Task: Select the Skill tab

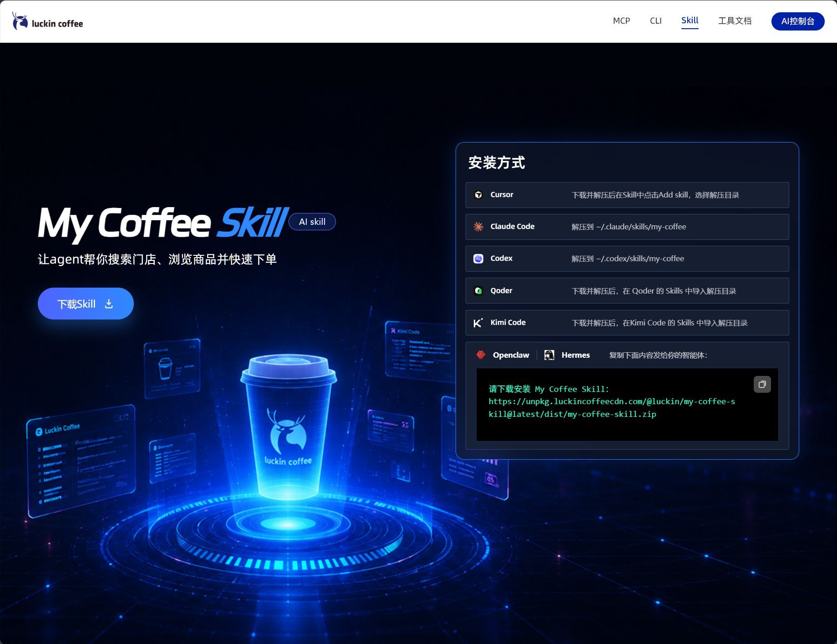Action: coord(690,20)
